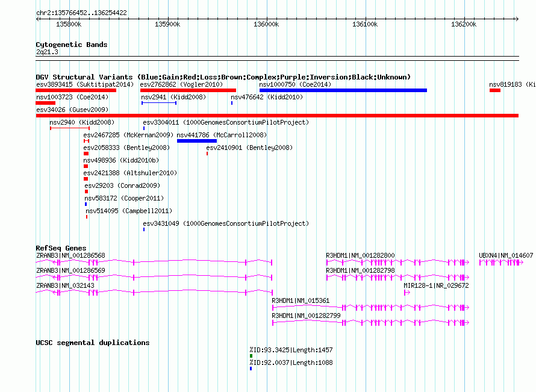Click the red bar under nsv819183
536x392 pixels.
(495, 90)
